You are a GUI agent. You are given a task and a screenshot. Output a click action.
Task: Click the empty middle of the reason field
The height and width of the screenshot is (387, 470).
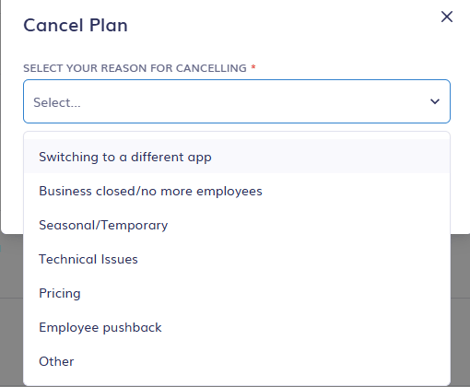click(237, 101)
